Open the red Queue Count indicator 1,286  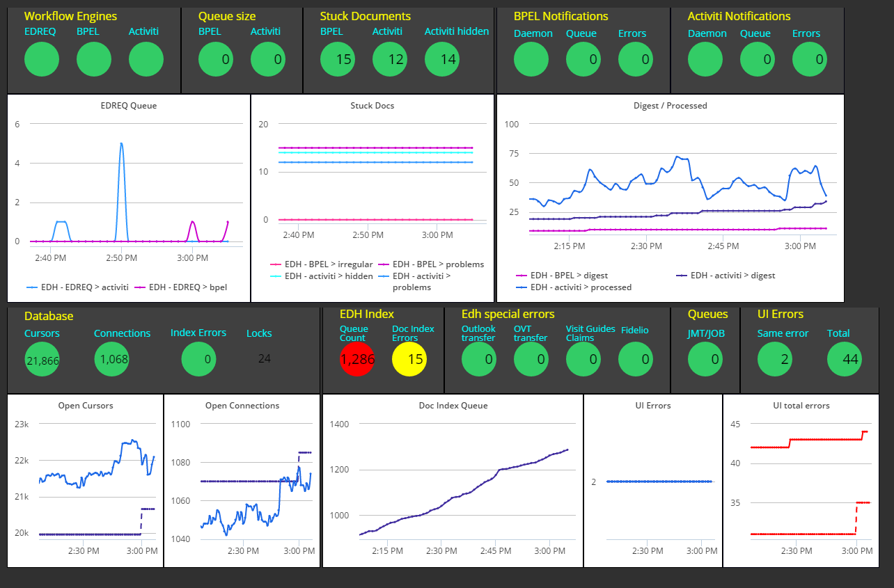tap(357, 359)
